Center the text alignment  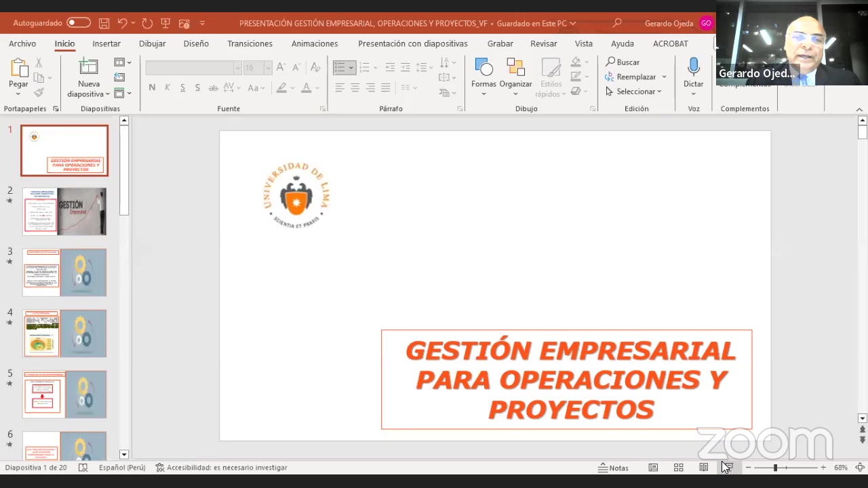(x=355, y=87)
